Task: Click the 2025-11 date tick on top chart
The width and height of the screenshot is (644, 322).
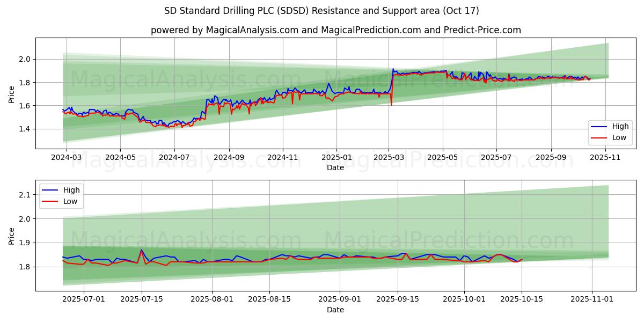Action: pos(605,157)
